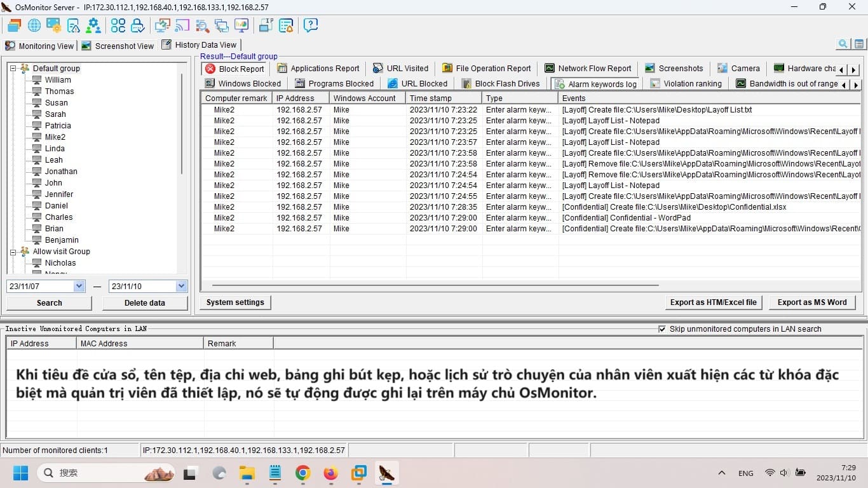868x488 pixels.
Task: Open the Monitoring View tab
Action: click(39, 46)
